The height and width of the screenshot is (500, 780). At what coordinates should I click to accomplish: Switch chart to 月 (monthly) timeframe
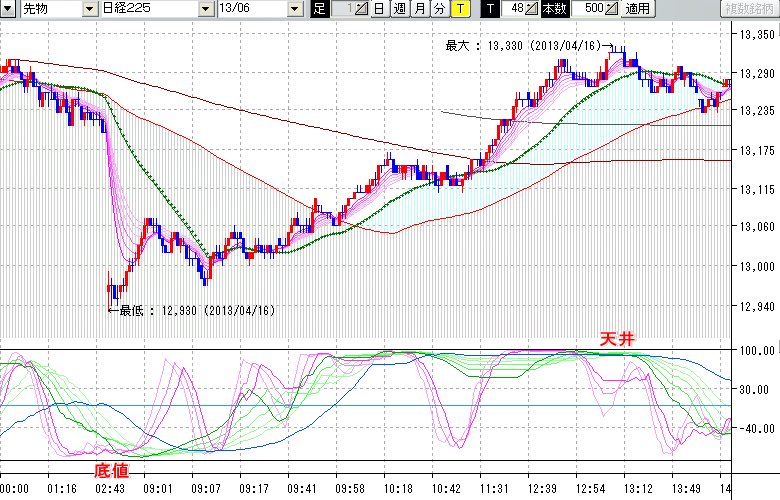pyautogui.click(x=418, y=9)
